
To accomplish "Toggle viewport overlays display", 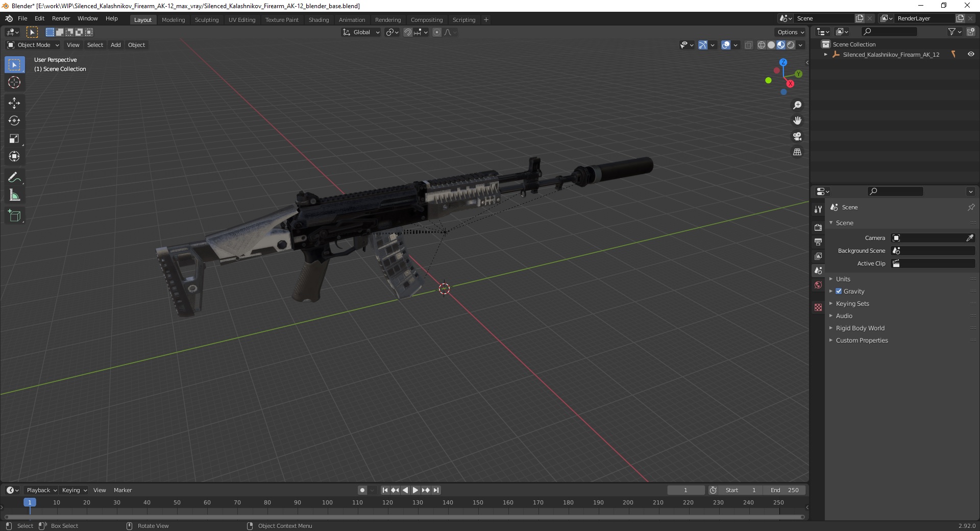I will 726,45.
